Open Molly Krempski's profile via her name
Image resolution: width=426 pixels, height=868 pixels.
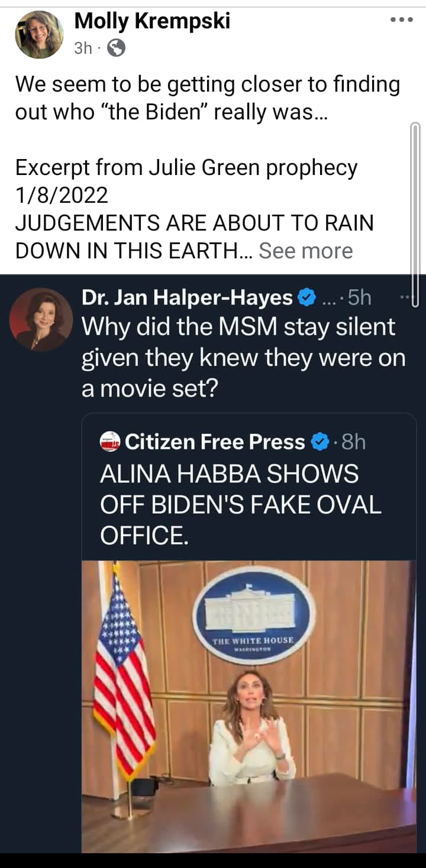coord(152,21)
